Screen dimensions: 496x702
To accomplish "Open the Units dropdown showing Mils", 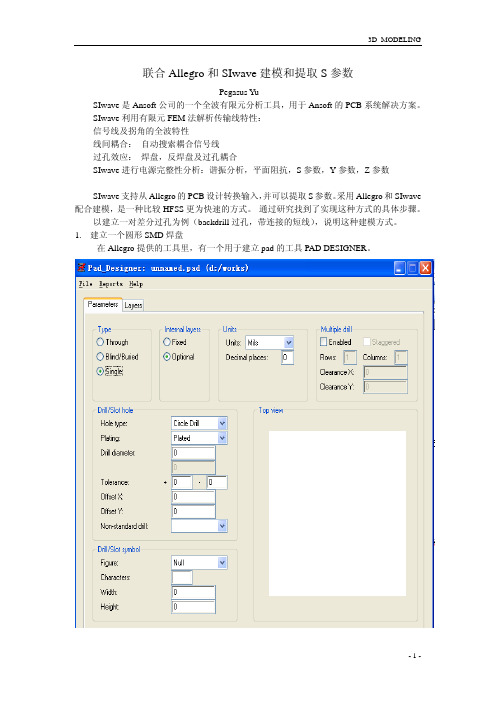I will pos(269,342).
